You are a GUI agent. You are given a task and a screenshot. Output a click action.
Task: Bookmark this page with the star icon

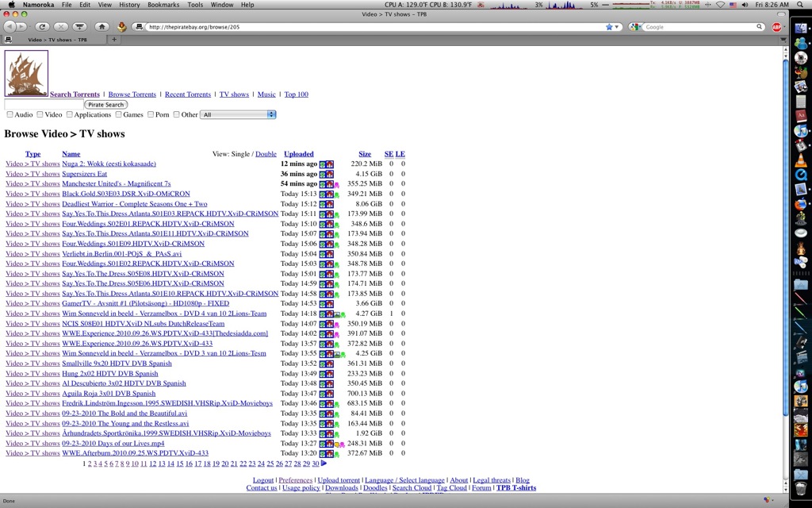(x=609, y=27)
